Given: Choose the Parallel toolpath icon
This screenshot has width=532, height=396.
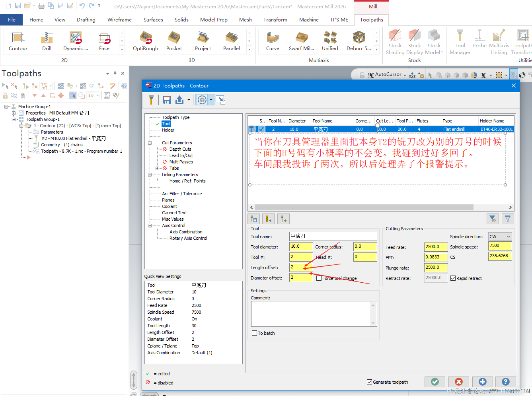Looking at the screenshot, I should click(232, 41).
